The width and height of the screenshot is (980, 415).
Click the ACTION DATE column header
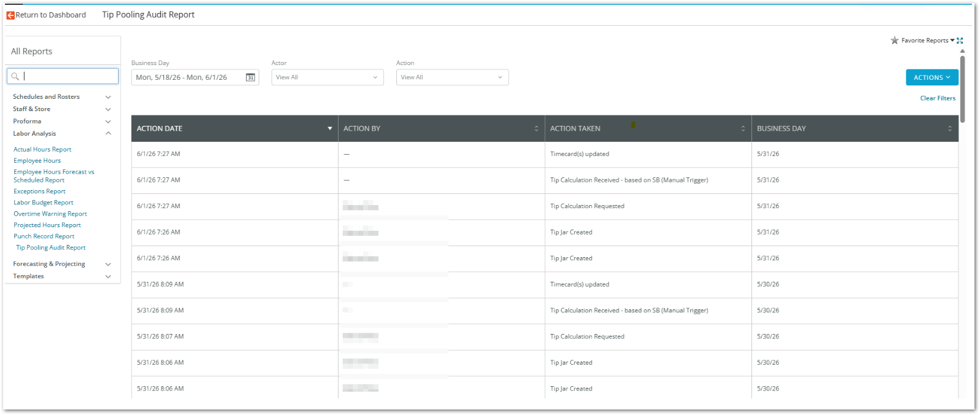click(x=235, y=128)
